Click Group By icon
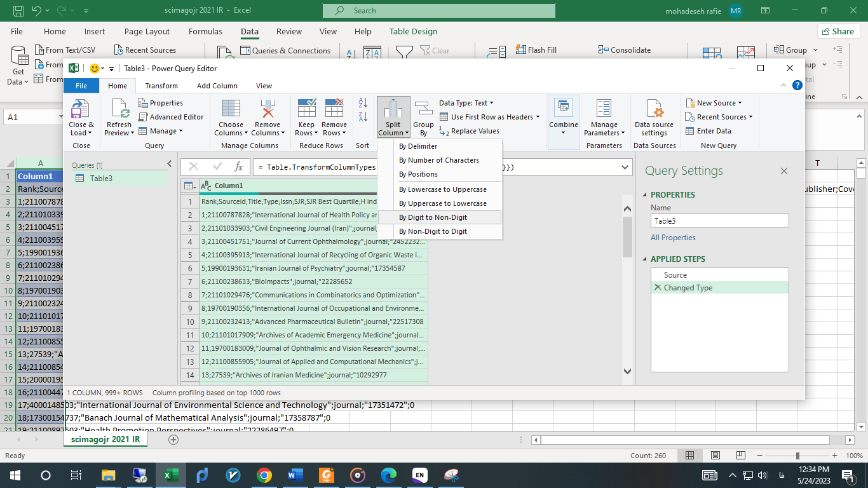Screen dimensions: 868x488 [423, 108]
